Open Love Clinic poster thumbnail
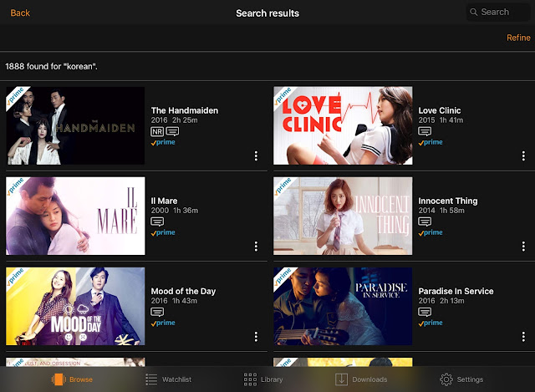 click(343, 125)
